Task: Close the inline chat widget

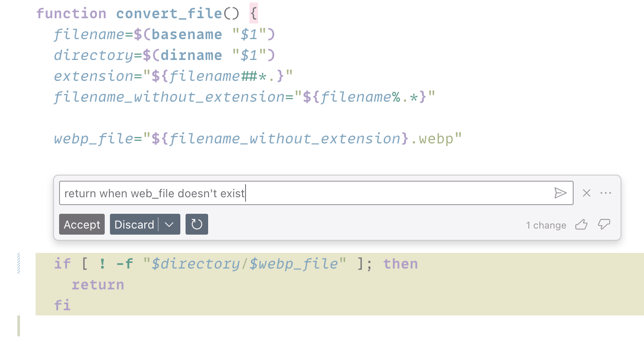Action: [587, 193]
